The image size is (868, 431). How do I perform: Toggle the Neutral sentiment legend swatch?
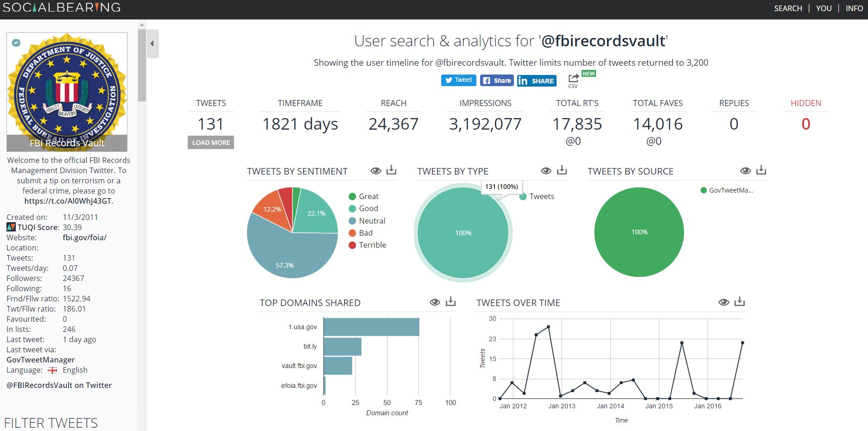(352, 221)
